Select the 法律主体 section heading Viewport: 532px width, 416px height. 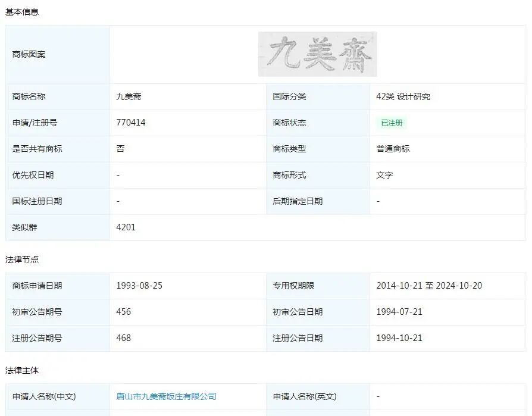22,371
